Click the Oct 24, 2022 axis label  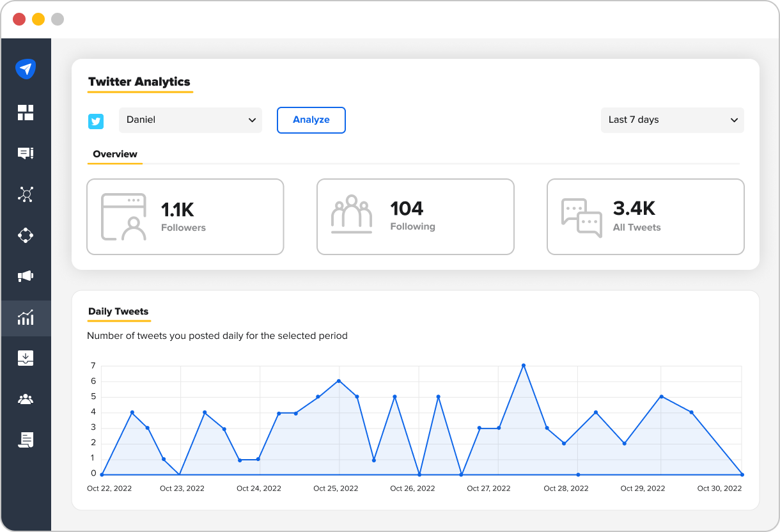(x=259, y=488)
